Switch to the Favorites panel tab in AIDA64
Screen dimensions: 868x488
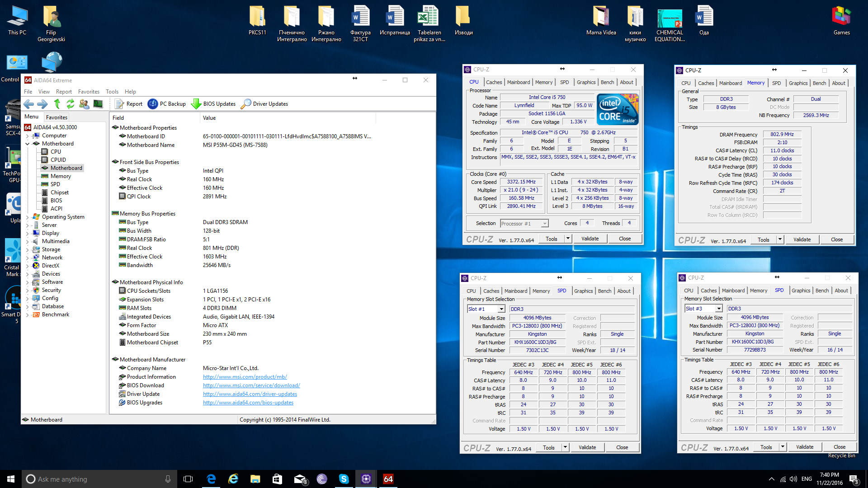click(57, 117)
